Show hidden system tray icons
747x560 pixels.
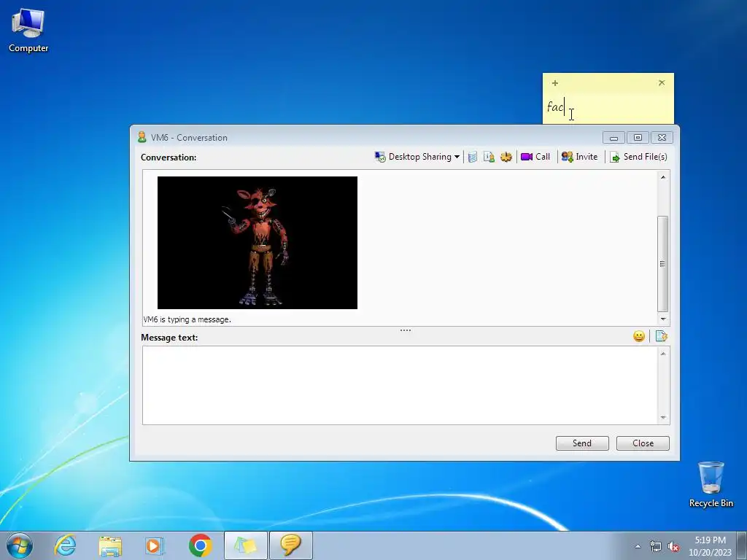point(638,546)
